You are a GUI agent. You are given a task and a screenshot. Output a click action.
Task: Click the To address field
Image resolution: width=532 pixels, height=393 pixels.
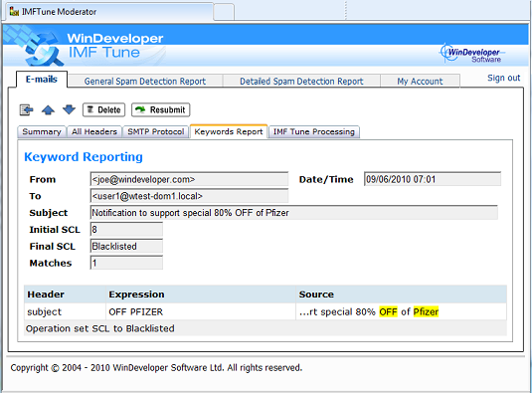(189, 196)
